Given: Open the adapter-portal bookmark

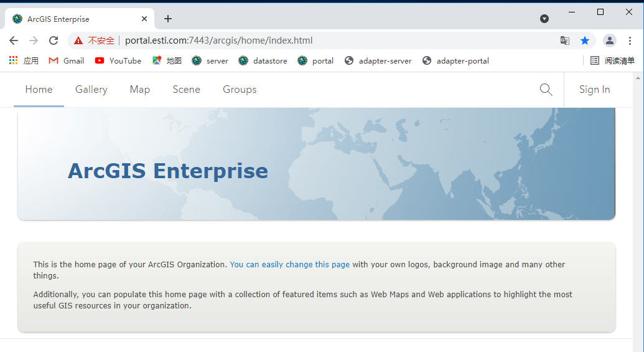Looking at the screenshot, I should coord(455,60).
